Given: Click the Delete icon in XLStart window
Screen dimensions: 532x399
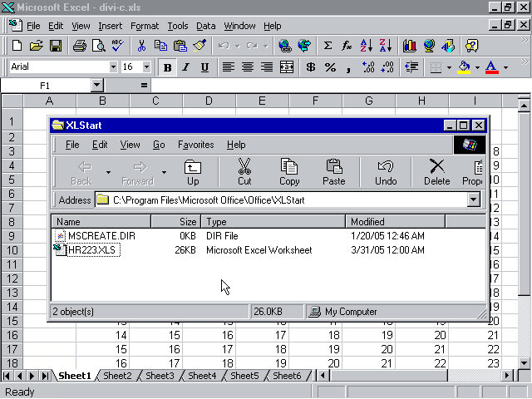Looking at the screenshot, I should click(436, 172).
